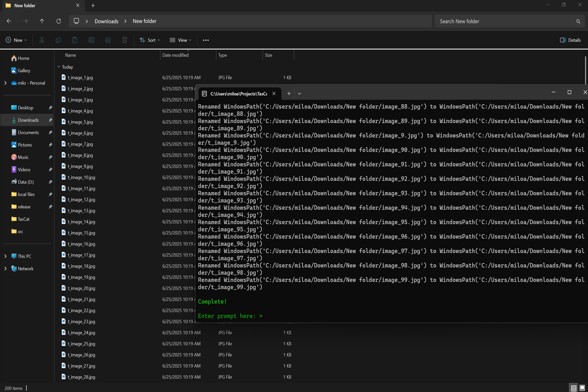Select file t_image_1.jpg
This screenshot has width=588, height=392.
(80, 77)
